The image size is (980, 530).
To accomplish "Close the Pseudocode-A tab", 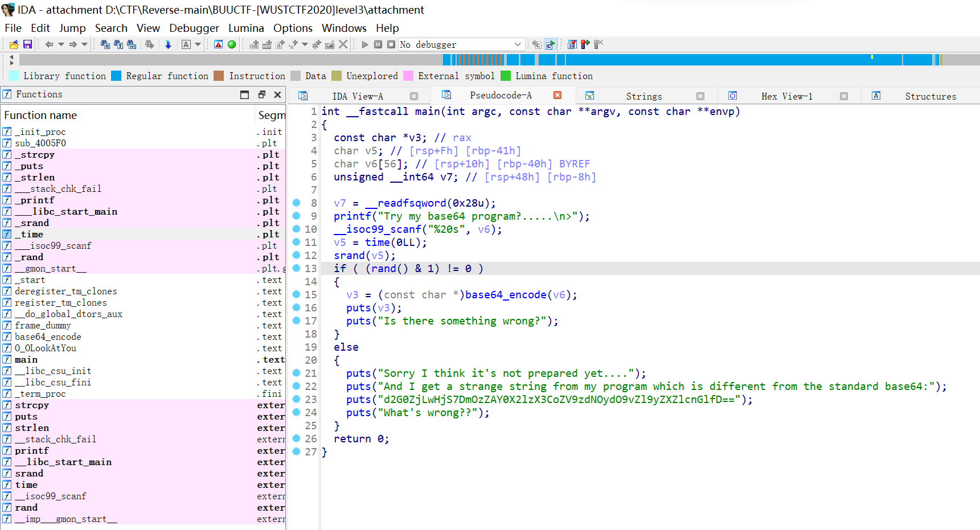I will click(557, 96).
